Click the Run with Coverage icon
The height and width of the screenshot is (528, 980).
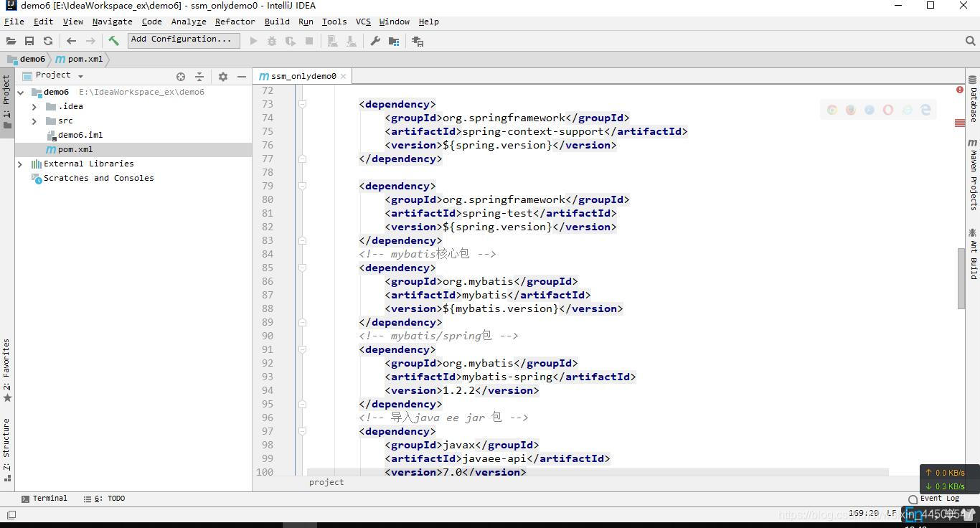[291, 41]
